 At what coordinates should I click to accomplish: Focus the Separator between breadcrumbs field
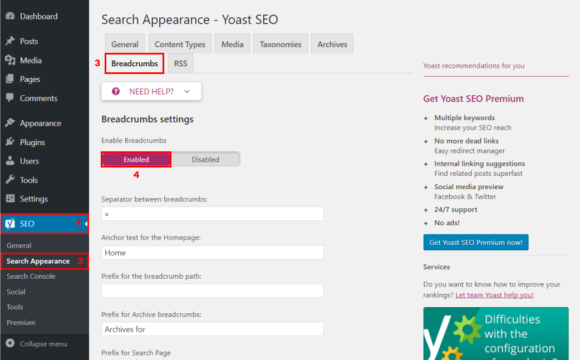[213, 213]
